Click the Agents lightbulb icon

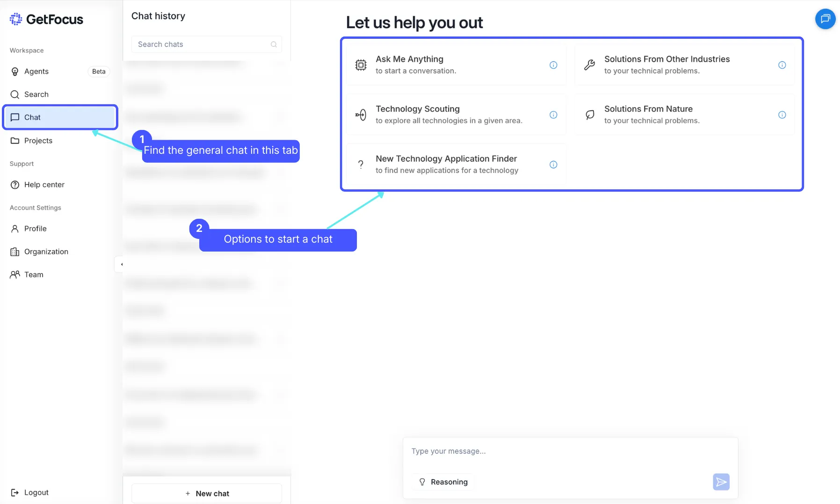coord(15,72)
